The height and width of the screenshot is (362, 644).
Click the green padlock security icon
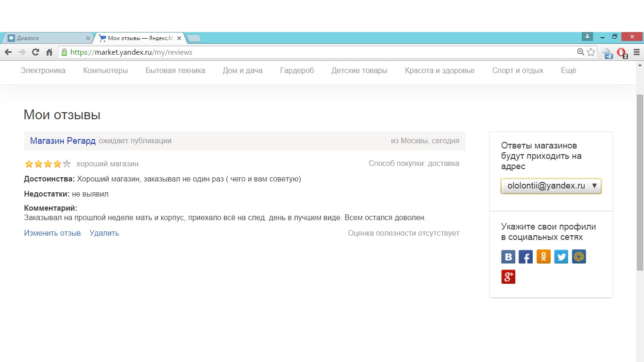[x=64, y=52]
